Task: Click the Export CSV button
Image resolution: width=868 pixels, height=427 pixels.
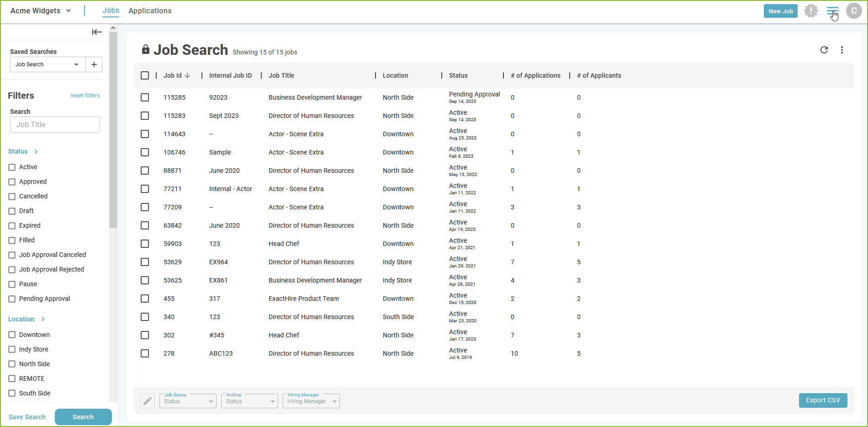Action: pos(823,400)
